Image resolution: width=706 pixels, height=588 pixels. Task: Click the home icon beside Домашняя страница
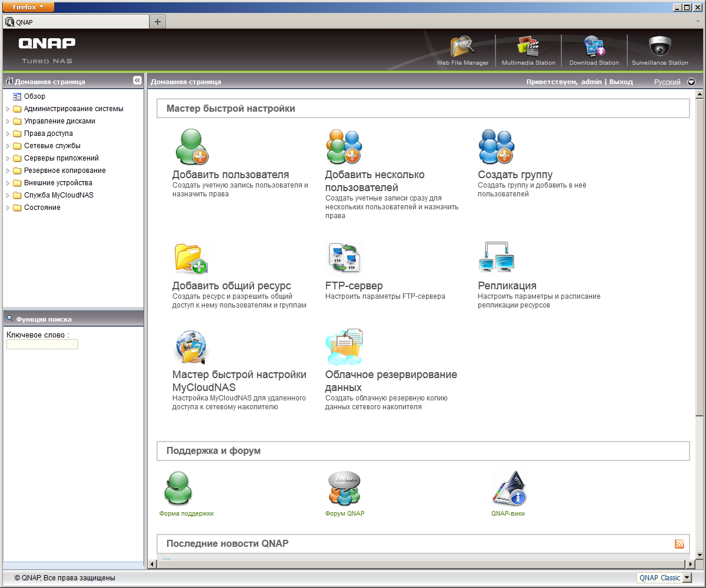coord(9,81)
